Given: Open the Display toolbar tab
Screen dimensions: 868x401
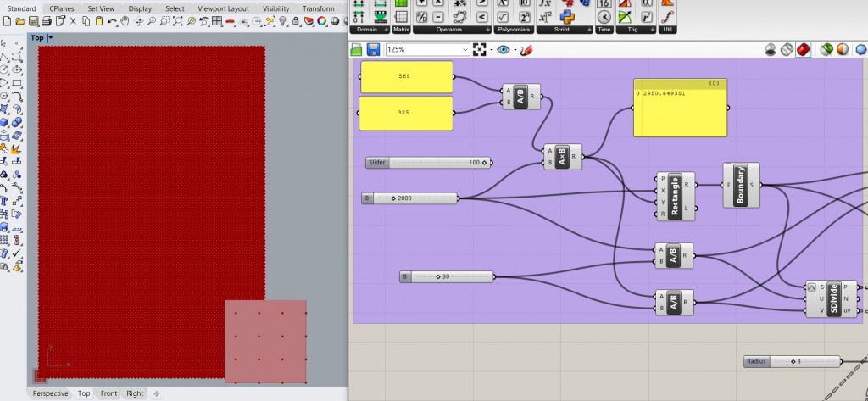Looking at the screenshot, I should coord(140,8).
